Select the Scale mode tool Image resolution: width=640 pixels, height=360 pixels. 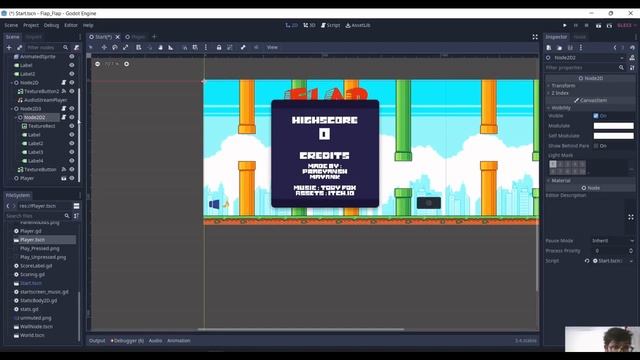tap(125, 47)
